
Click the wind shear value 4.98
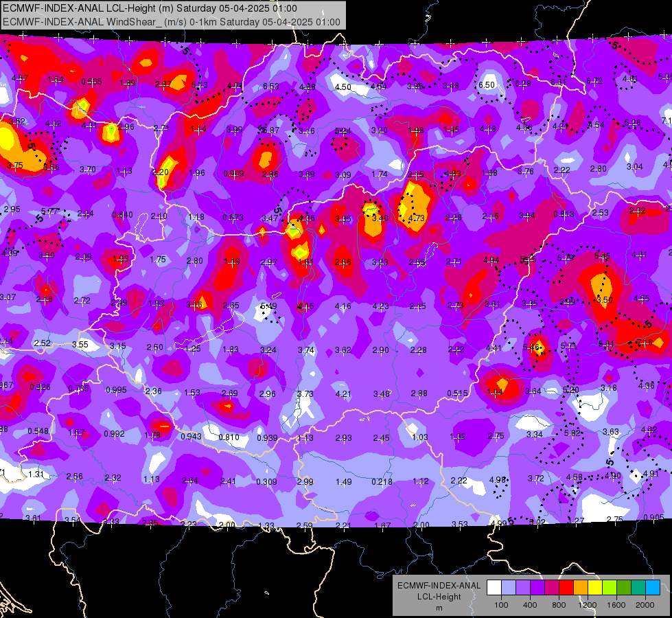[x=498, y=479]
